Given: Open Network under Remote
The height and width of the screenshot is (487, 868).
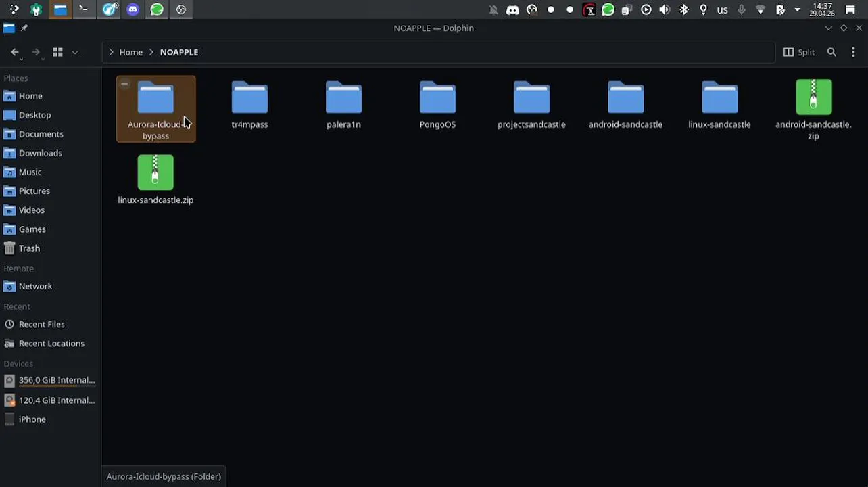Looking at the screenshot, I should (51, 286).
